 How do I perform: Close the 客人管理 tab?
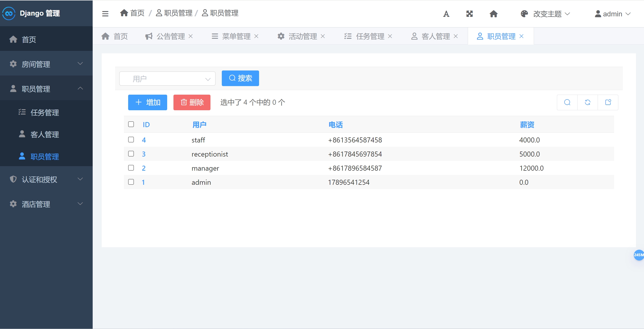456,36
